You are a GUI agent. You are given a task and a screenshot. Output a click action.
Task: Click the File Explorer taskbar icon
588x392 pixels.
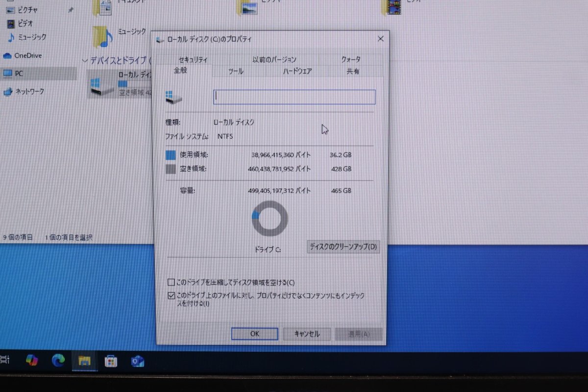85,361
